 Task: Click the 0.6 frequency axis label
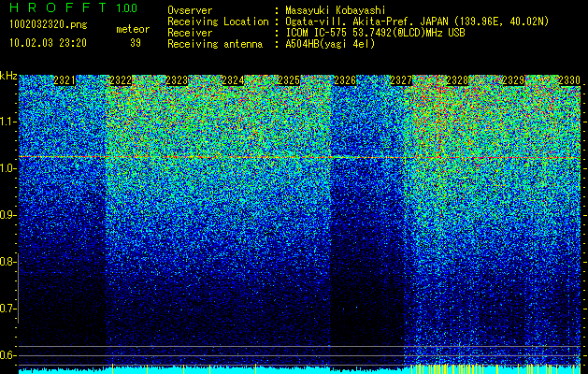8,355
